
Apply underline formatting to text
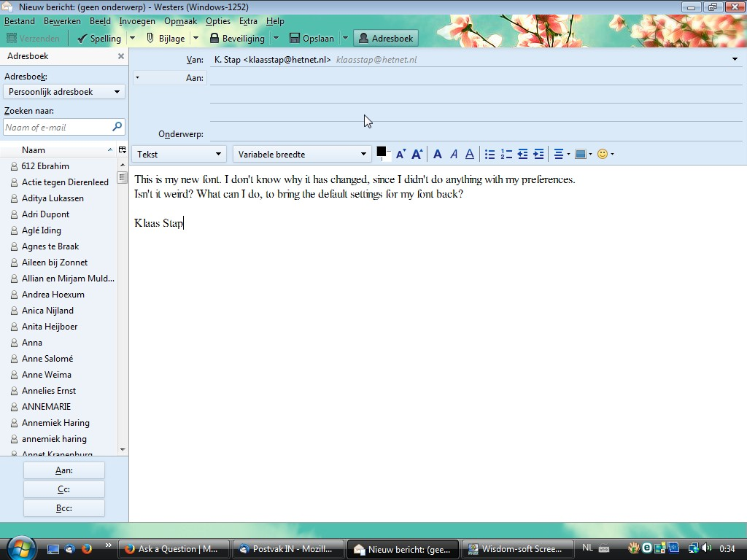470,154
